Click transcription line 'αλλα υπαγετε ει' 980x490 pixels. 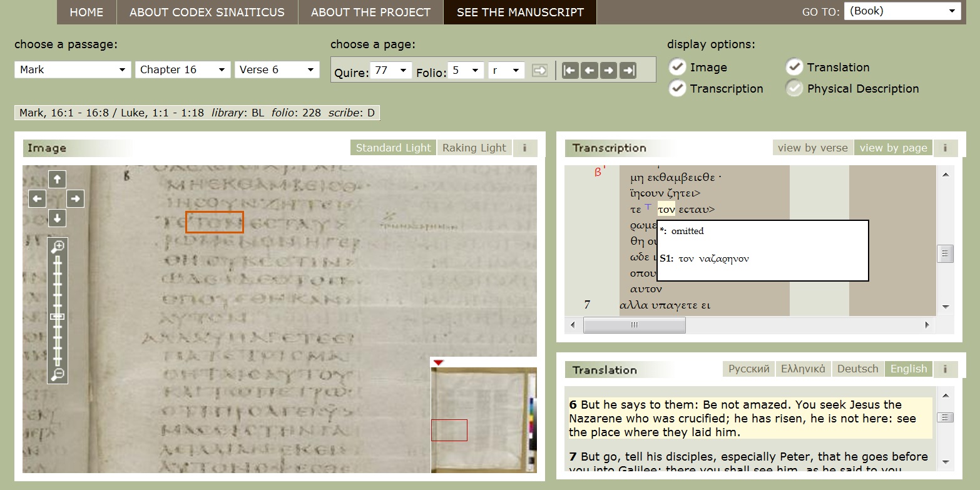pyautogui.click(x=665, y=305)
